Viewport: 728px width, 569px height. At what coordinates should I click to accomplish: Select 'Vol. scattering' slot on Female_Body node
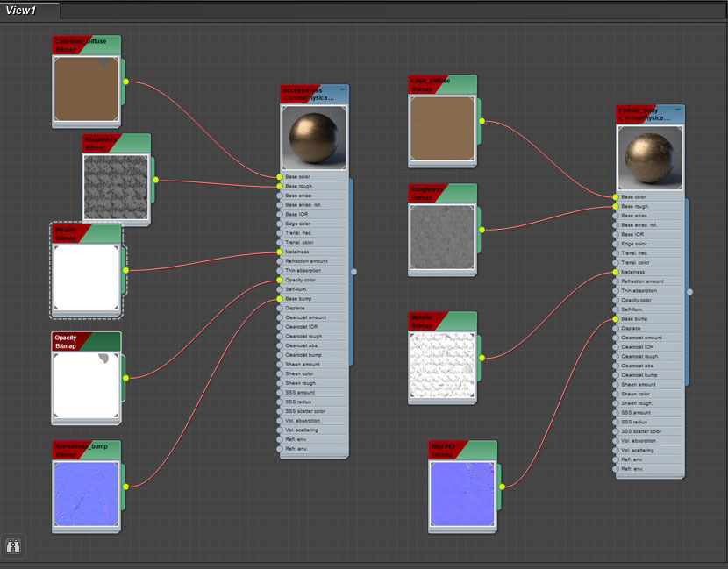pyautogui.click(x=650, y=450)
